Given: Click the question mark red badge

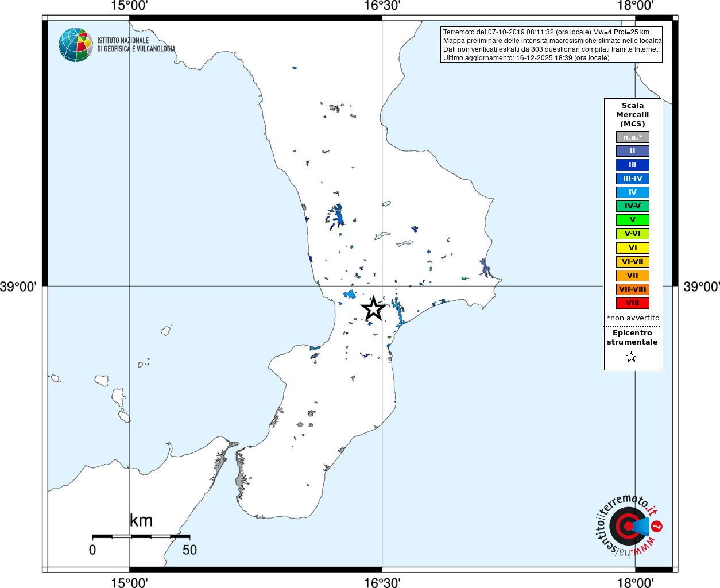Looking at the screenshot, I should click(657, 526).
